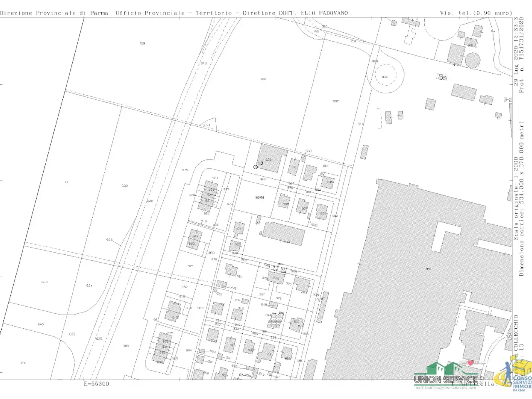This screenshot has width=532, height=399.
Task: Click parcel number 635
Action: coord(72,334)
